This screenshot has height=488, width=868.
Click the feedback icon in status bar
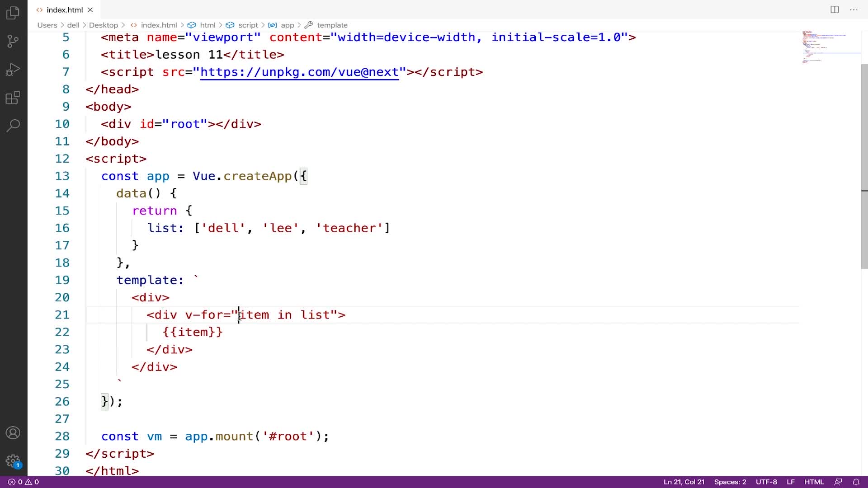point(838,482)
